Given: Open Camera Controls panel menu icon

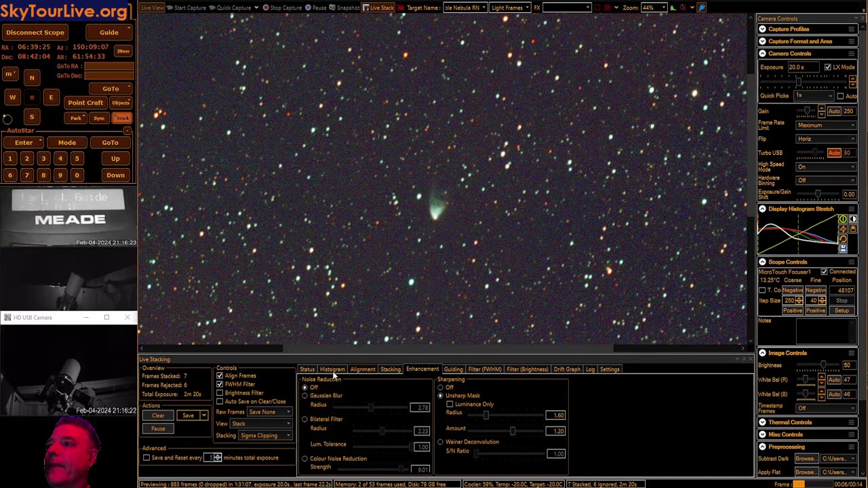Looking at the screenshot, I should [852, 54].
